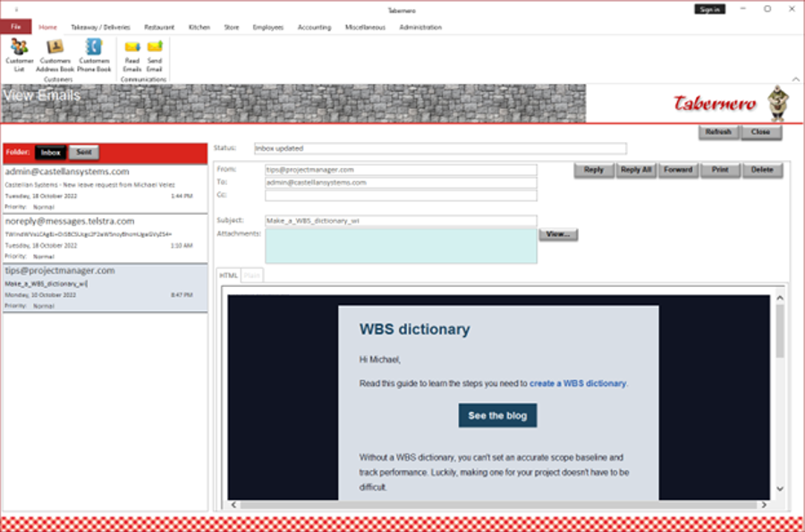Viewport: 805px width, 532px height.
Task: Select the Home ribbon tab
Action: pos(47,27)
